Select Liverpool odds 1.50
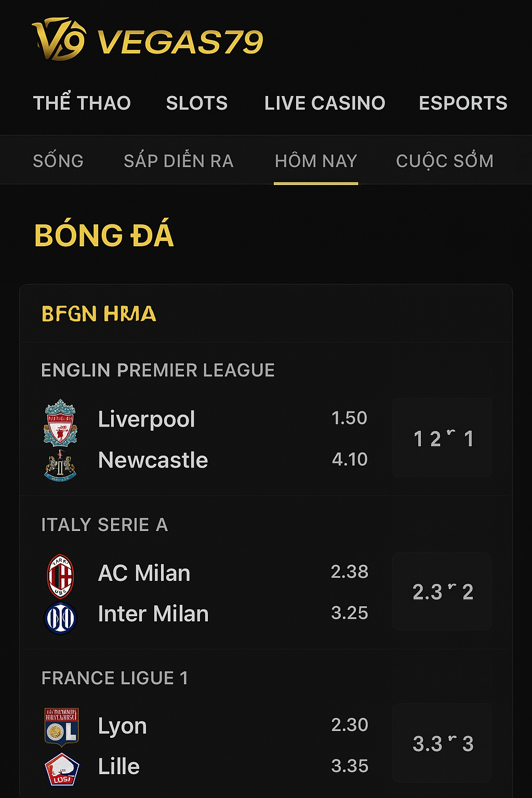 (349, 418)
